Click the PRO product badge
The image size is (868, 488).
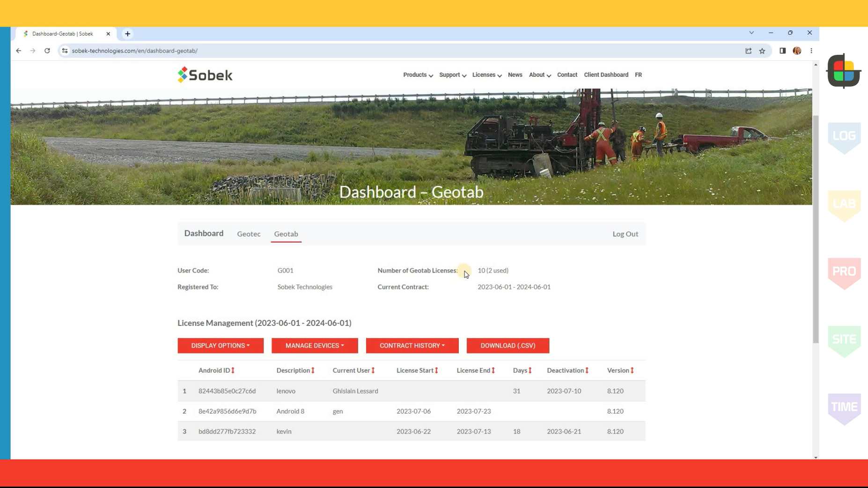[x=844, y=273]
